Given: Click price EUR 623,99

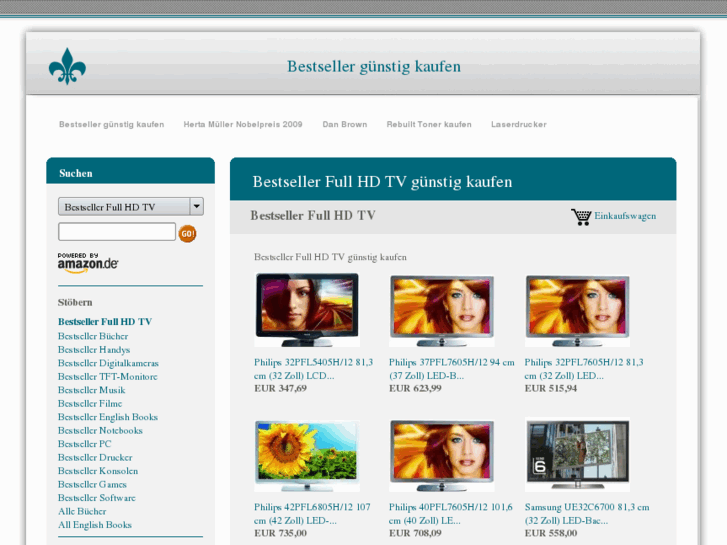Looking at the screenshot, I should point(415,388).
